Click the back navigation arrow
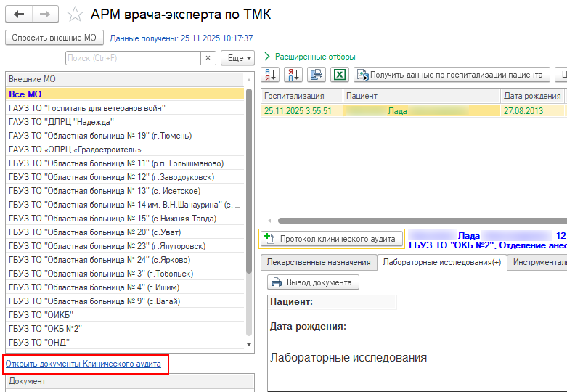Screen dimensions: 567x392 (19, 15)
